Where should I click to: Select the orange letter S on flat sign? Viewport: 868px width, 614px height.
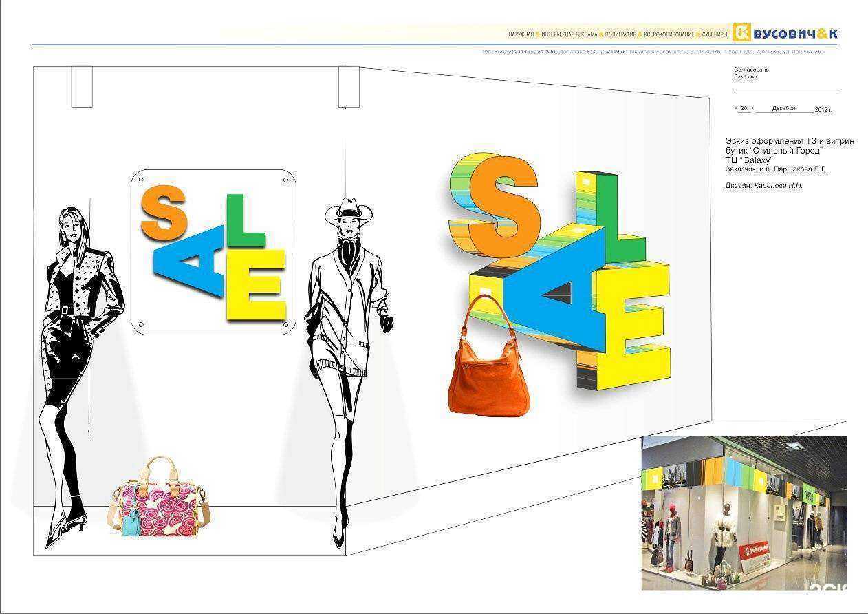pos(164,212)
